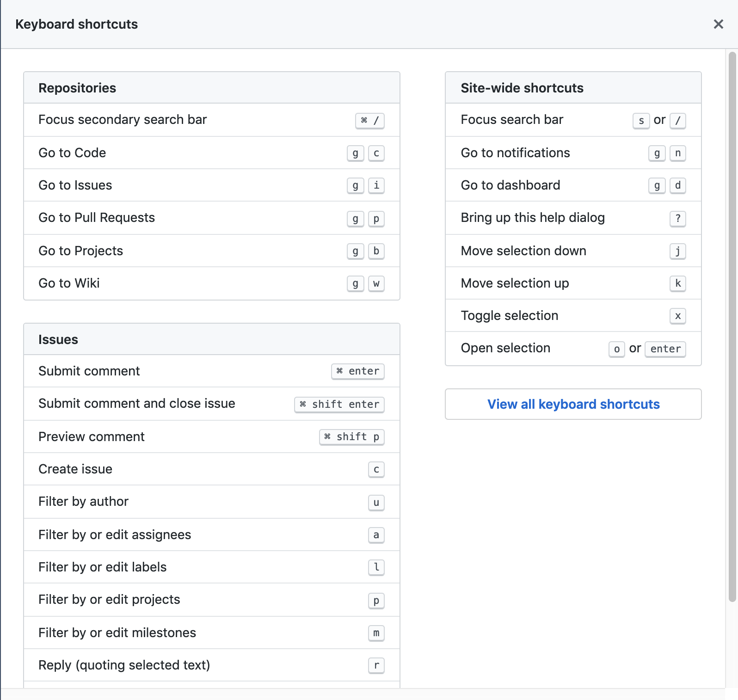The width and height of the screenshot is (738, 700).
Task: Click the Keyboard shortcuts dialog title
Action: tap(77, 24)
